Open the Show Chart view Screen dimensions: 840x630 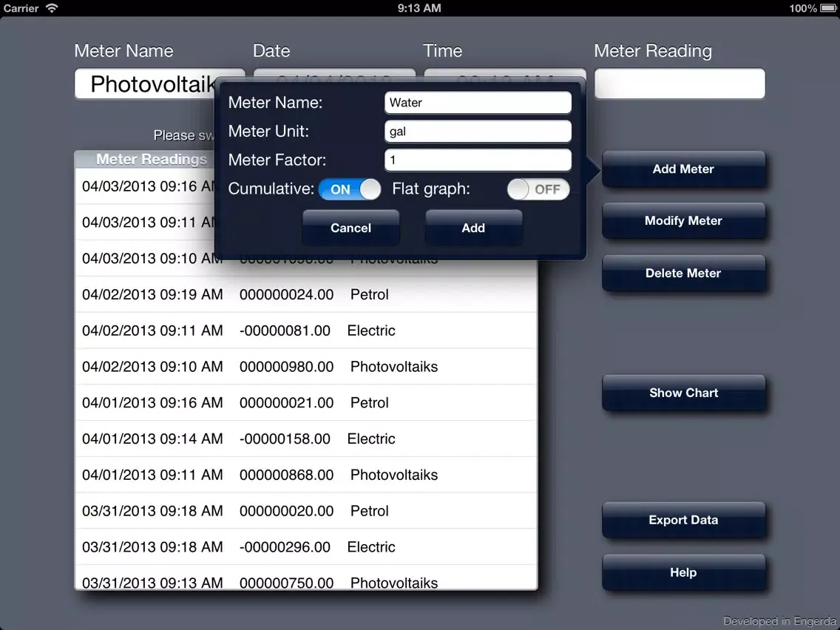click(x=683, y=393)
